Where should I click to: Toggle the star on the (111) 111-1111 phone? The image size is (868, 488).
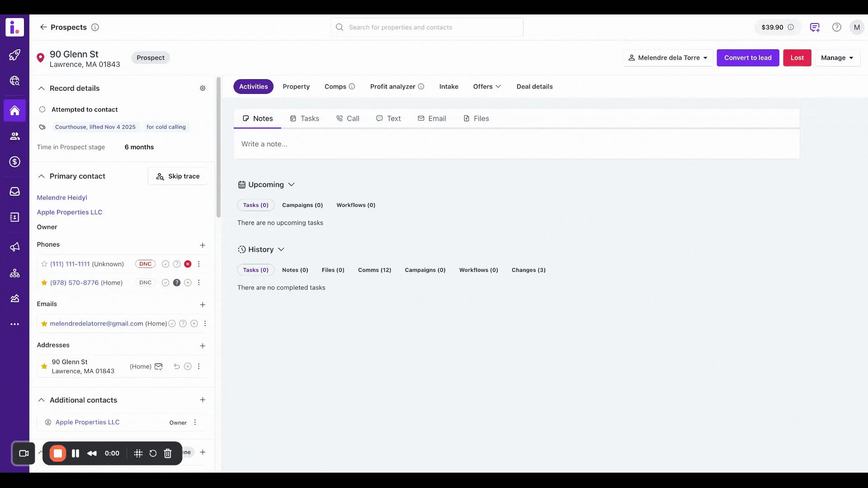click(44, 264)
